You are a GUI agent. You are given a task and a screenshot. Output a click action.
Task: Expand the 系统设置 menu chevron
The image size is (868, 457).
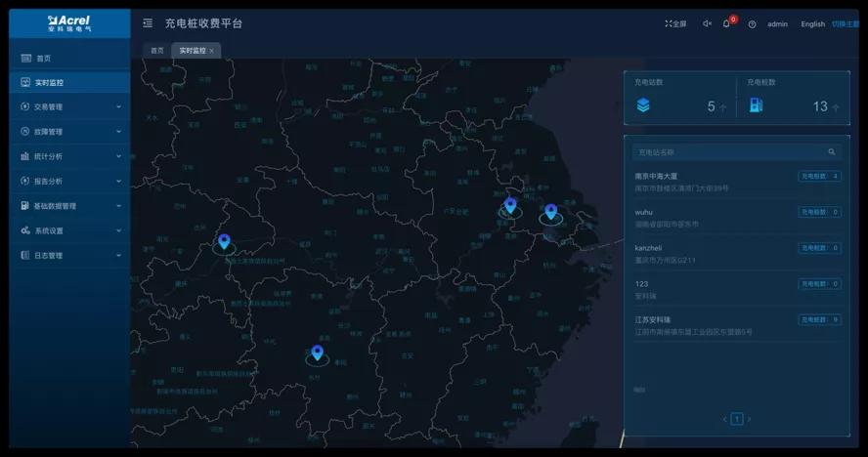click(x=118, y=230)
